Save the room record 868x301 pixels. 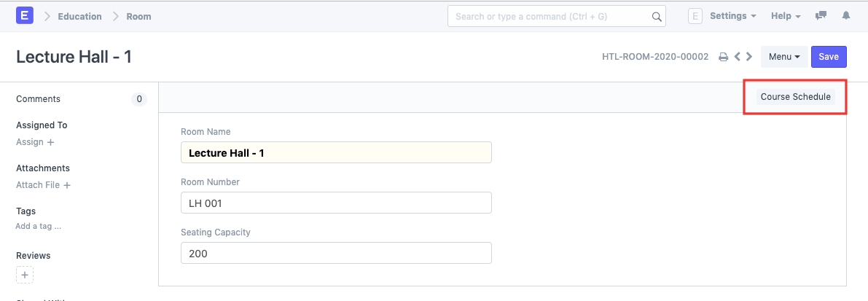(829, 57)
